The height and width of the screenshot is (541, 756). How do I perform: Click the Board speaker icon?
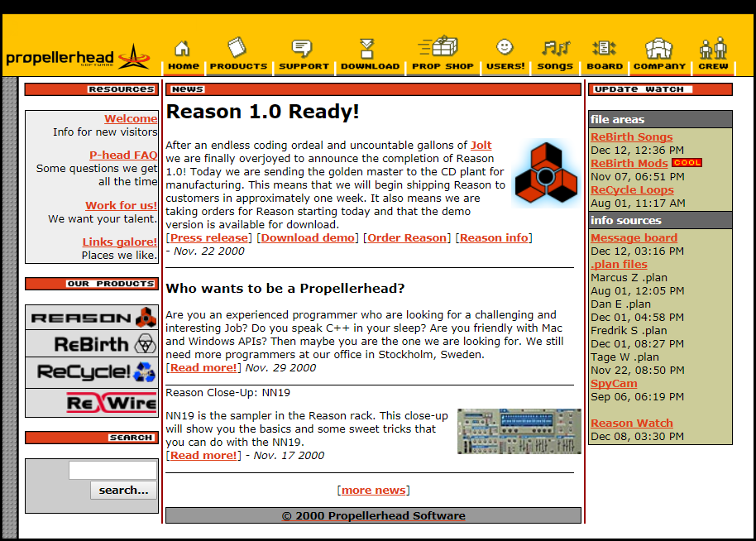click(604, 48)
